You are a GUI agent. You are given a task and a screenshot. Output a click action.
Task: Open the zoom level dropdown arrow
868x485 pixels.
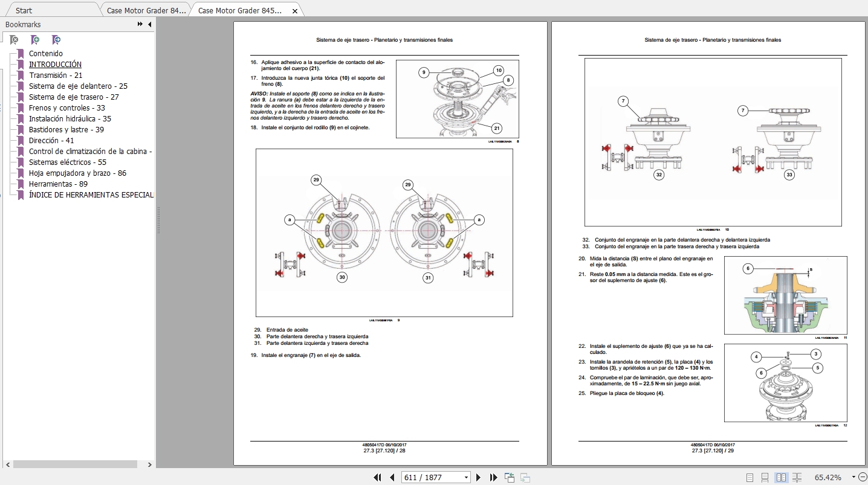[x=853, y=477]
